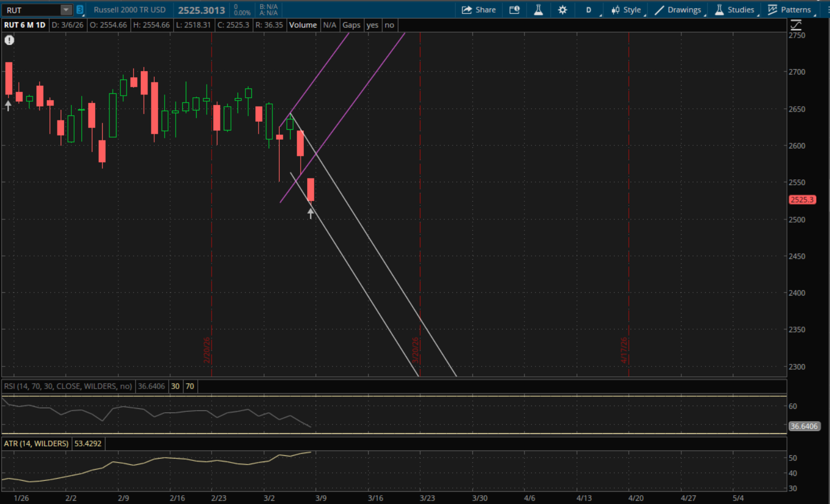The image size is (830, 504).
Task: Click the ATR (14, WILDERS) study label
Action: [36, 444]
